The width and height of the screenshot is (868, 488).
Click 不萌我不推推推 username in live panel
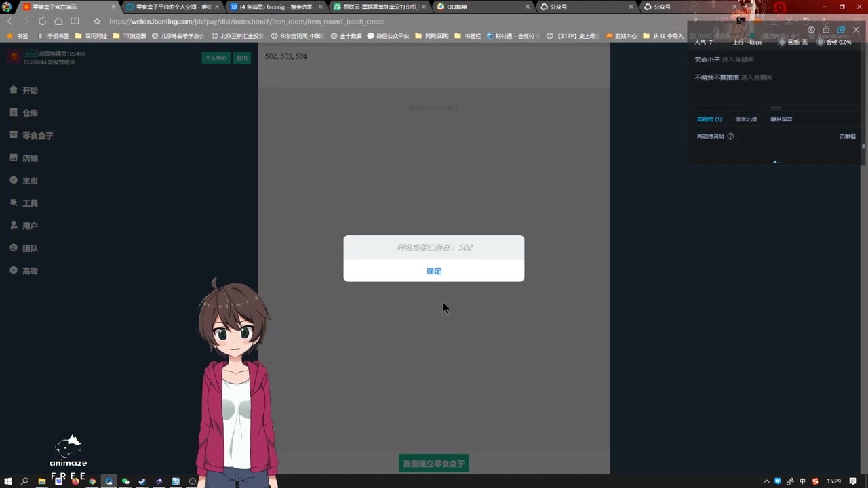tap(717, 77)
